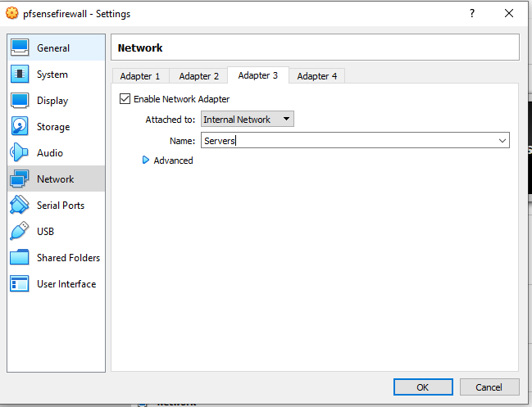Select System label in sidebar
The image size is (532, 407).
coord(52,75)
